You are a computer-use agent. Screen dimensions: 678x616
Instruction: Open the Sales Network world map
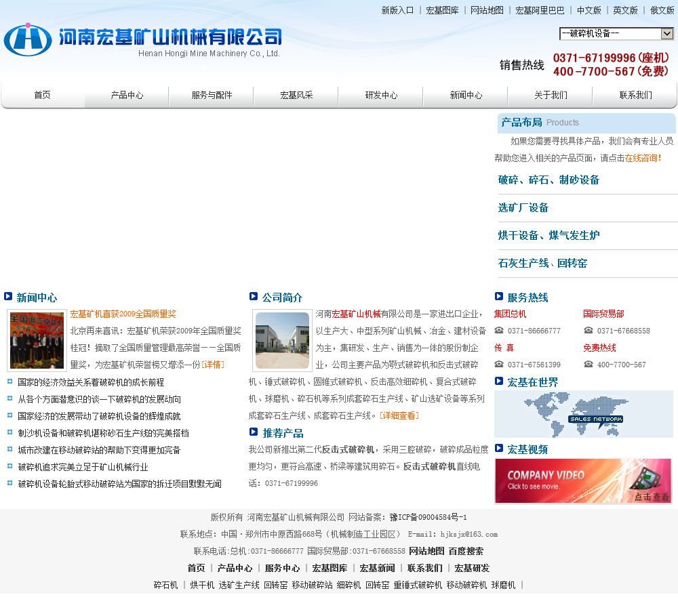[584, 414]
